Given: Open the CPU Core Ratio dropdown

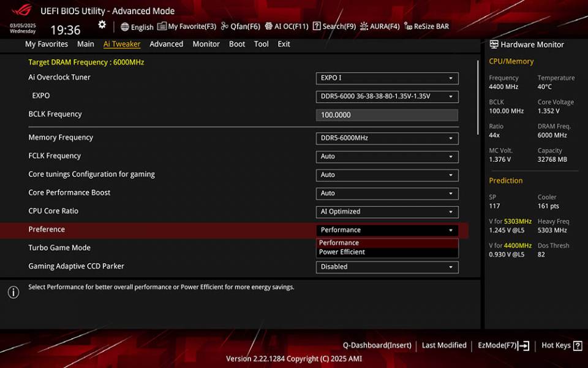Looking at the screenshot, I should 387,212.
